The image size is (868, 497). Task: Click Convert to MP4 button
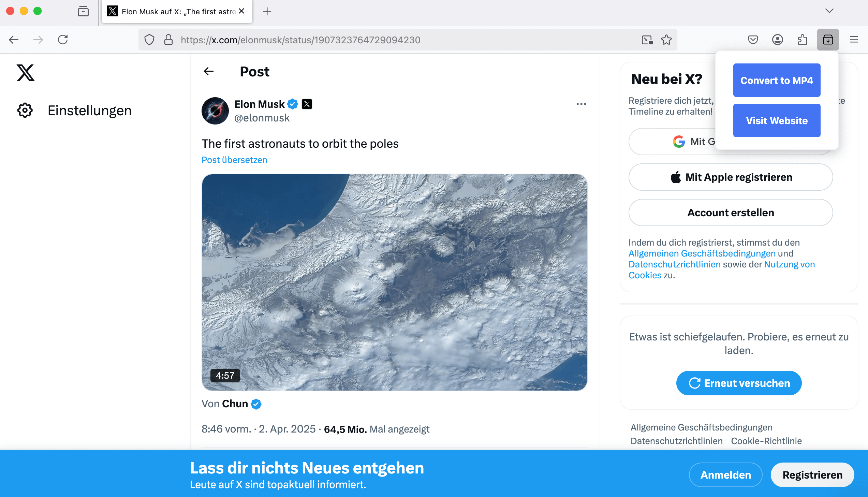pyautogui.click(x=777, y=80)
